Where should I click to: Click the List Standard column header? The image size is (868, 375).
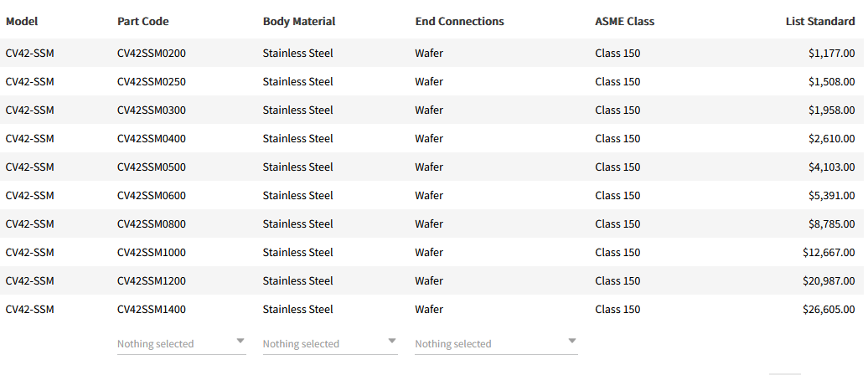click(x=819, y=21)
